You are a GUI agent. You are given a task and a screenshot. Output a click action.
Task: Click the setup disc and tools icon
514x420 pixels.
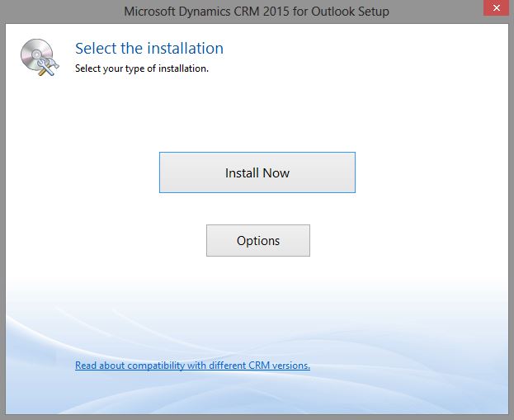(40, 58)
